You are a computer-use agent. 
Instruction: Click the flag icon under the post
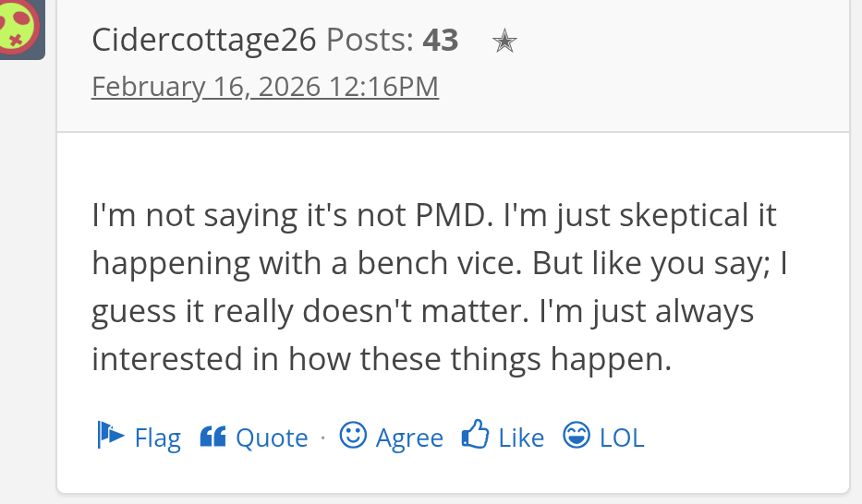(x=110, y=435)
